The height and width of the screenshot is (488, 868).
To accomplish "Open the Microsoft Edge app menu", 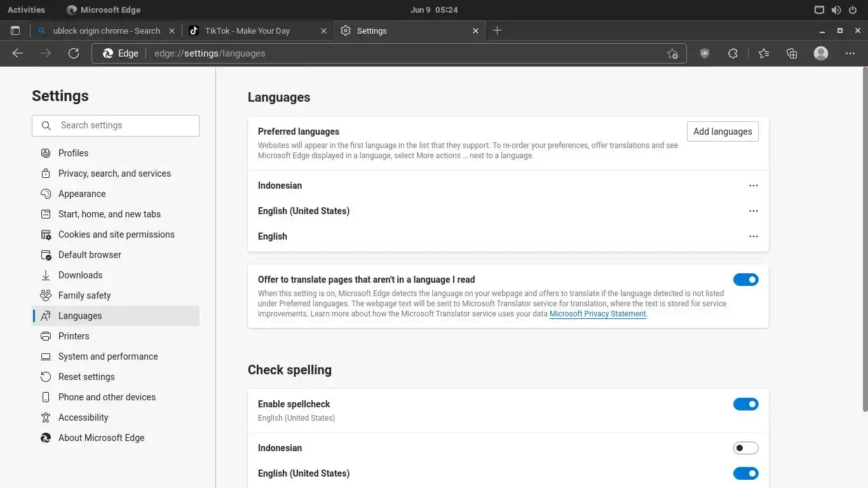I will point(104,10).
